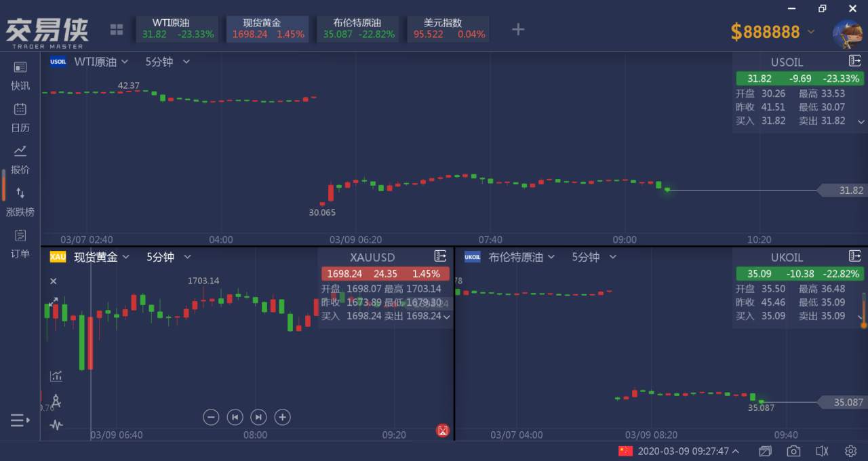Click the UKOIL title in quote panel
The height and width of the screenshot is (461, 868).
coord(787,257)
